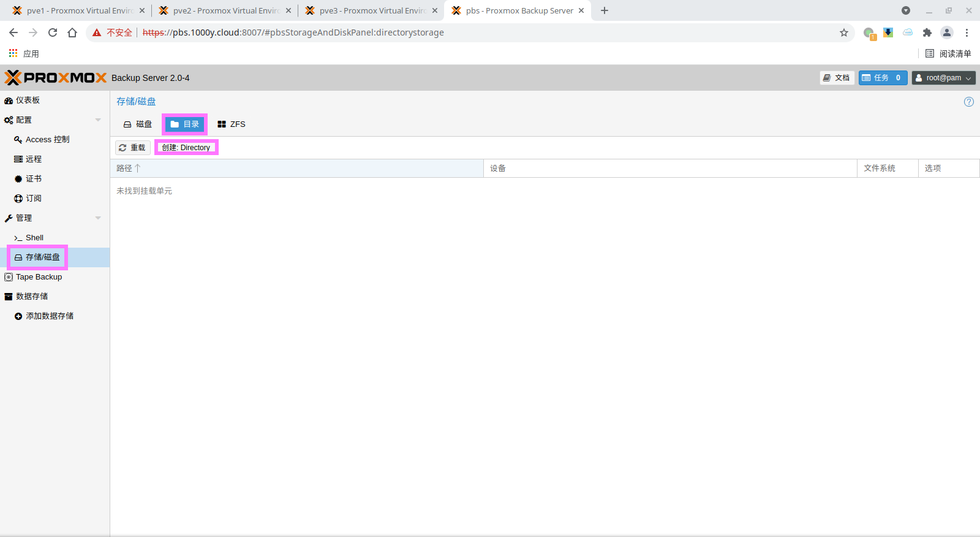Select Tape Backup in the sidebar
The width and height of the screenshot is (980, 537).
pyautogui.click(x=39, y=277)
